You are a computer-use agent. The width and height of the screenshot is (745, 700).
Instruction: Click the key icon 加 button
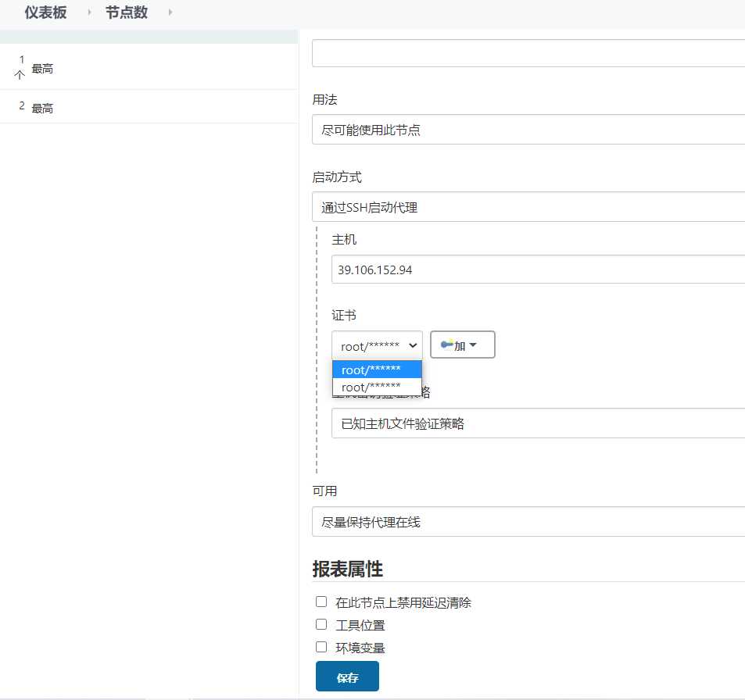[462, 345]
